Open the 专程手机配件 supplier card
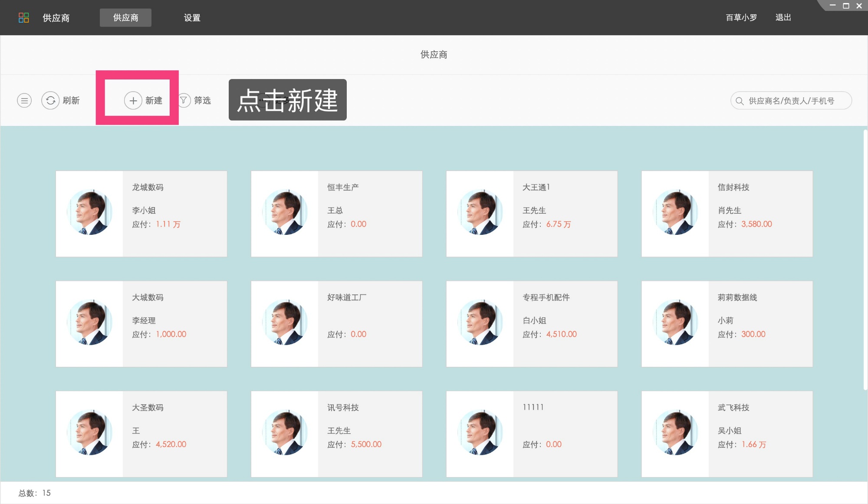The height and width of the screenshot is (504, 868). pyautogui.click(x=532, y=323)
